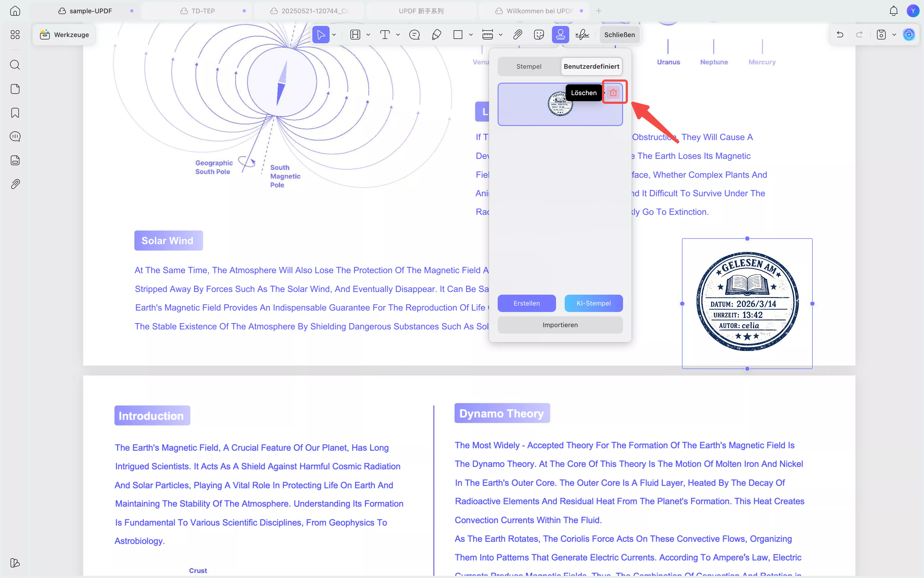Image resolution: width=924 pixels, height=578 pixels.
Task: Open notifications bell icon
Action: [893, 11]
